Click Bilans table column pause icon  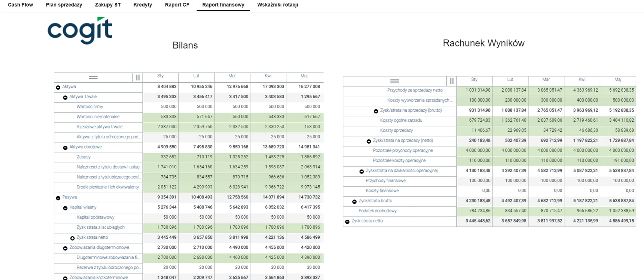click(138, 77)
